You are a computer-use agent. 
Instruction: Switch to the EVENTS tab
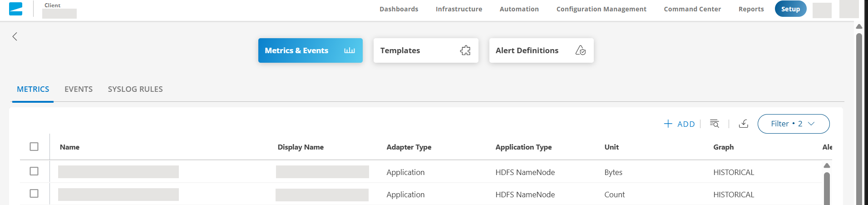[79, 89]
